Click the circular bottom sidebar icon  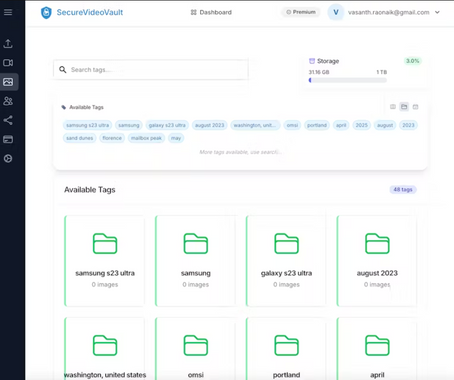(8, 159)
